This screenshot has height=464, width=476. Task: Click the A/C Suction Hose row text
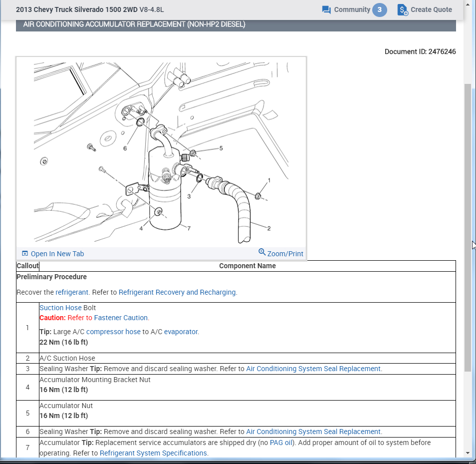(x=67, y=358)
